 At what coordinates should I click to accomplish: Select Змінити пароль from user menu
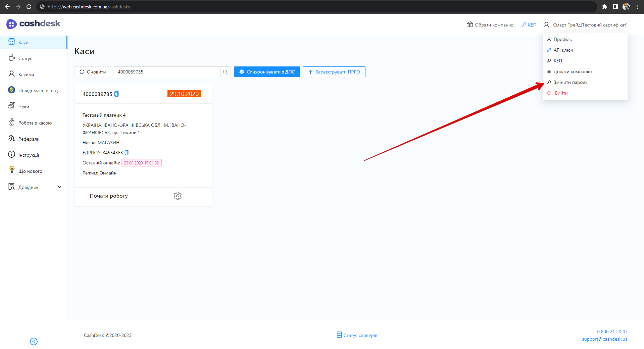coord(570,83)
